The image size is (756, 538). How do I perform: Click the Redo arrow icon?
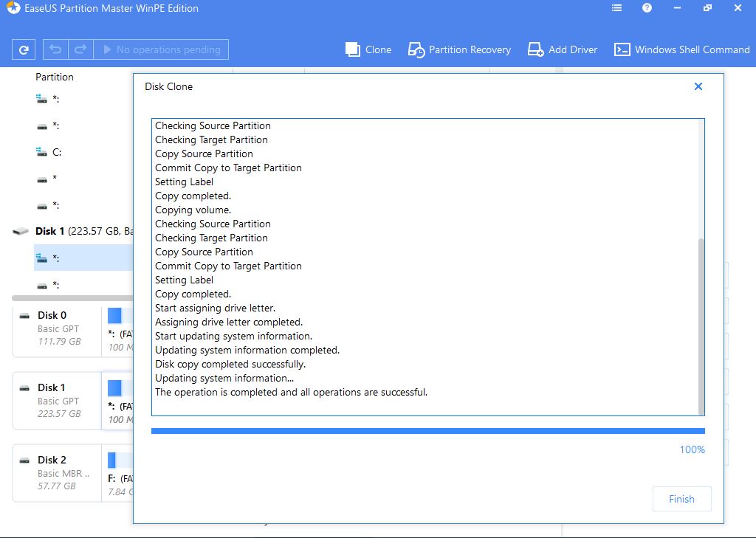[x=80, y=49]
